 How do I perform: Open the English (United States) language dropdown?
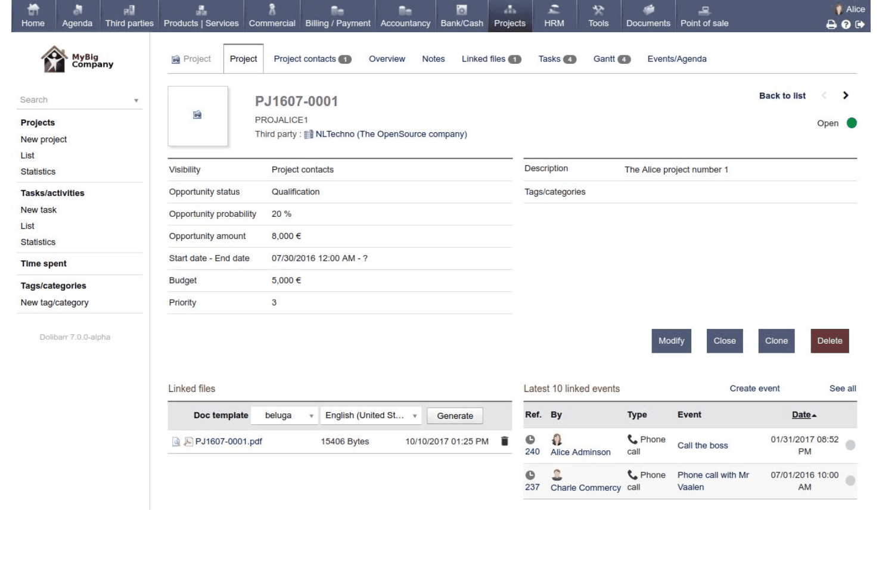[371, 415]
